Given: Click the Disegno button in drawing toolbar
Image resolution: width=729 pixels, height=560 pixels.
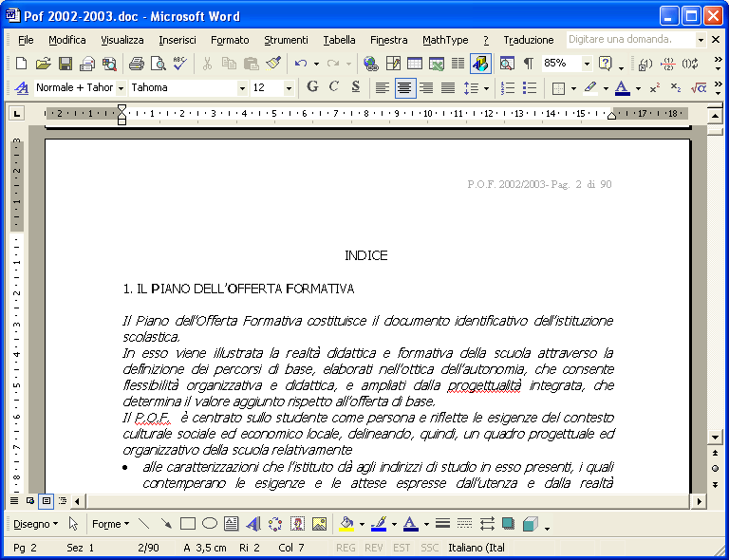Looking at the screenshot, I should (35, 524).
